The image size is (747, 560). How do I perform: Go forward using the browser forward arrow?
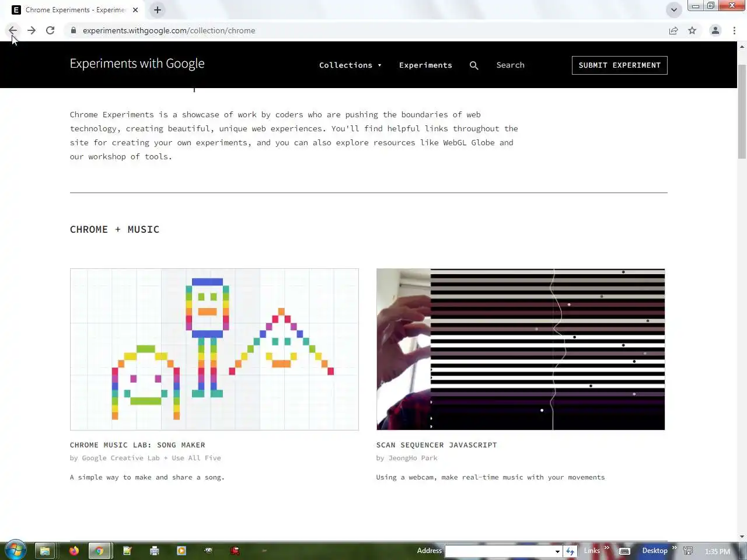[32, 30]
